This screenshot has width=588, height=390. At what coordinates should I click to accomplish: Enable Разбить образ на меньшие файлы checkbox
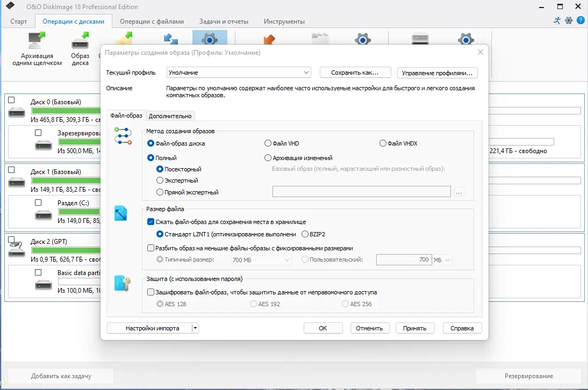pos(150,248)
